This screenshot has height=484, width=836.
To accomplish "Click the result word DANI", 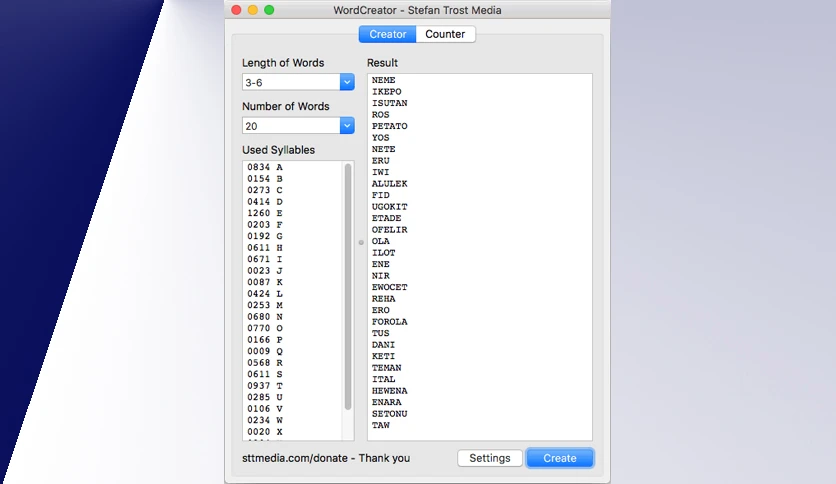I will click(383, 345).
